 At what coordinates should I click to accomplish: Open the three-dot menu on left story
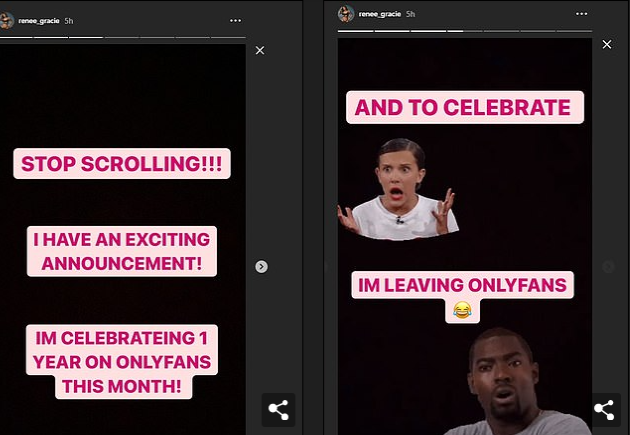(235, 19)
